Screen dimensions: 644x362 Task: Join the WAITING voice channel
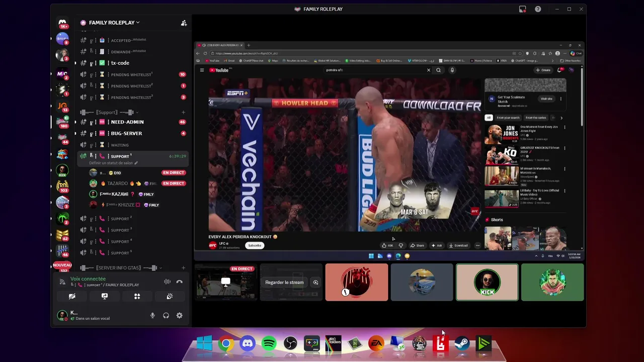coord(133,145)
